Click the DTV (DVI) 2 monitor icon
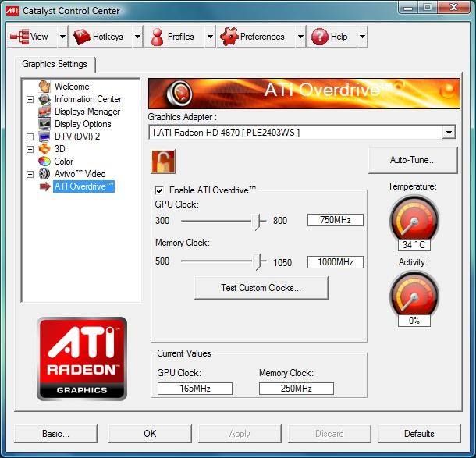476x458 pixels. (x=44, y=137)
